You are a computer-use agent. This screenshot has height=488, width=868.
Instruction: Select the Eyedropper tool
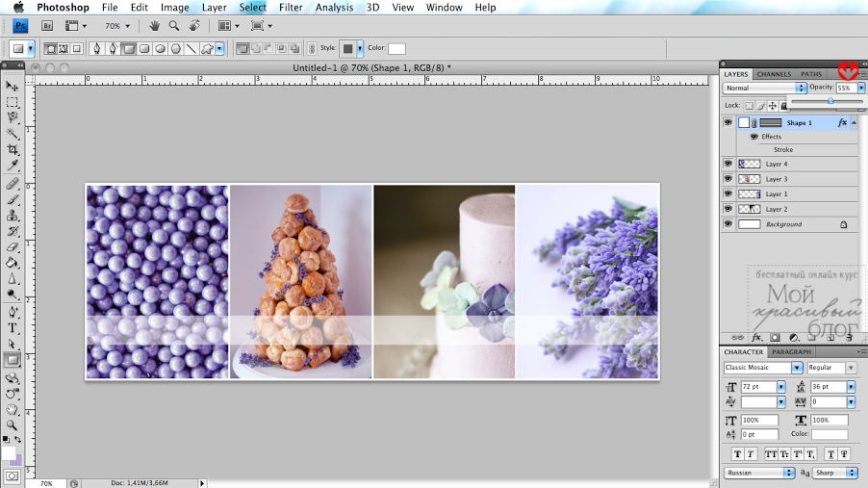(x=12, y=165)
